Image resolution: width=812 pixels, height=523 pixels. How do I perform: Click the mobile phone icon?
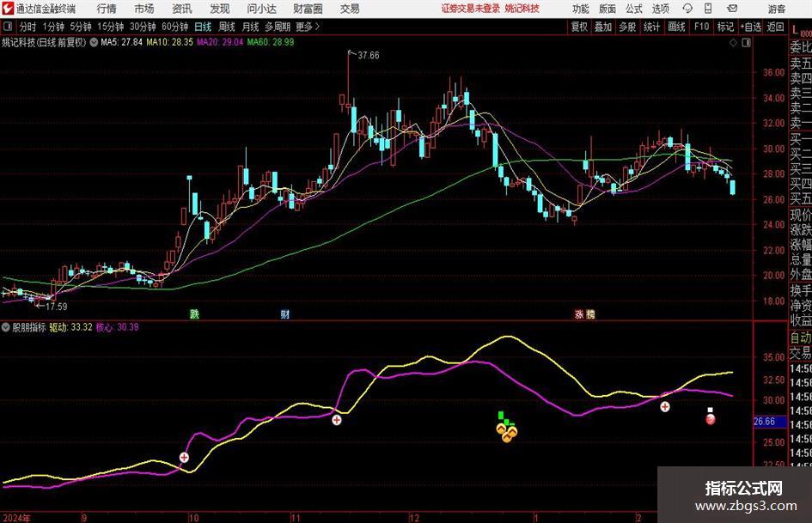(708, 9)
